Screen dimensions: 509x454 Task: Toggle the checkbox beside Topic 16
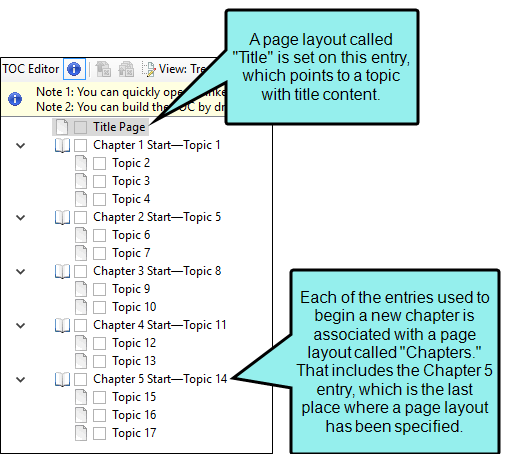pyautogui.click(x=99, y=415)
